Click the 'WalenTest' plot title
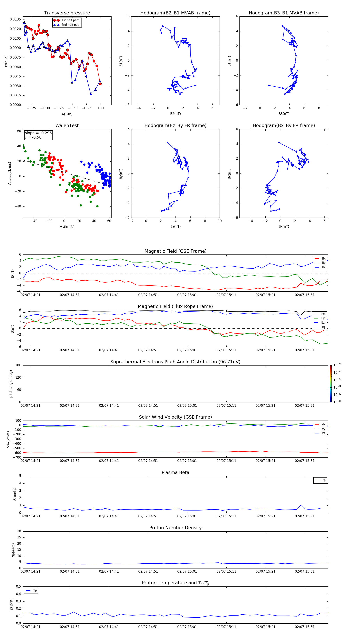351x644 pixels. pos(67,125)
